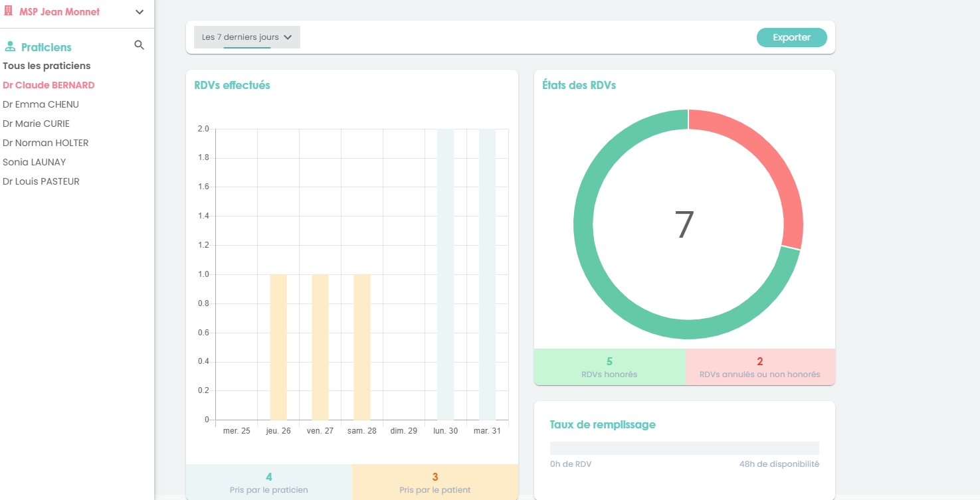Image resolution: width=980 pixels, height=500 pixels.
Task: Toggle the 'RDVs honorés' legend box
Action: 609,367
